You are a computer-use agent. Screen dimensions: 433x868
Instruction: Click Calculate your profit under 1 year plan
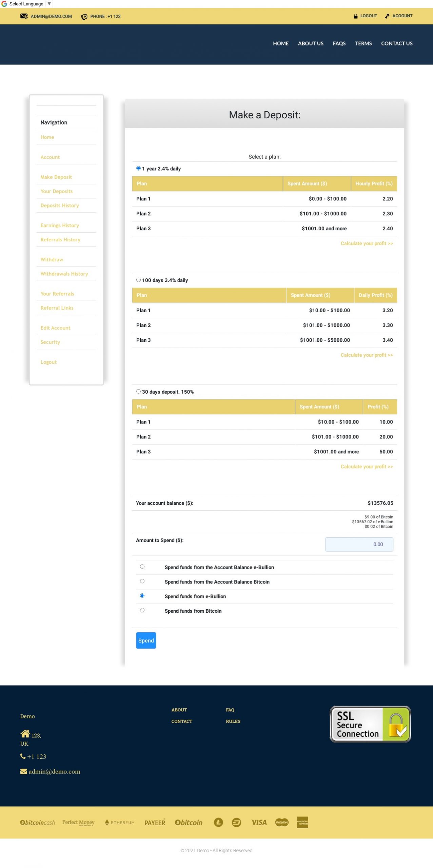point(366,243)
